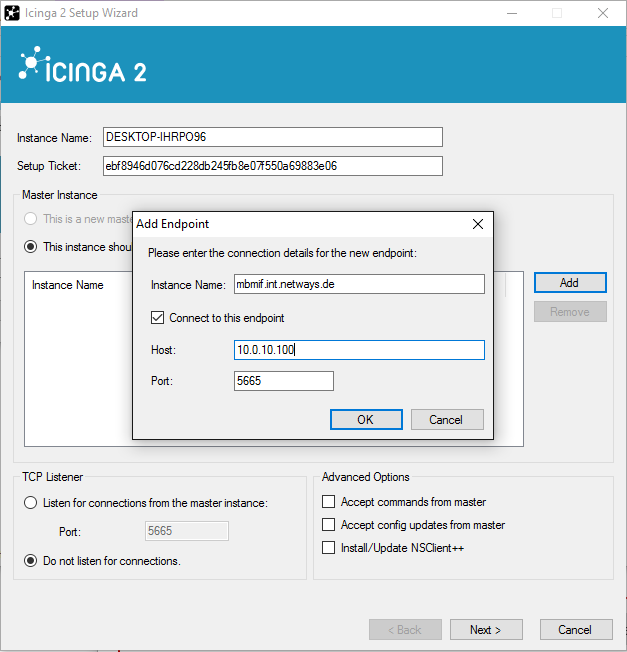Image resolution: width=627 pixels, height=652 pixels.
Task: Close the Add Endpoint dialog with X
Action: tap(478, 224)
